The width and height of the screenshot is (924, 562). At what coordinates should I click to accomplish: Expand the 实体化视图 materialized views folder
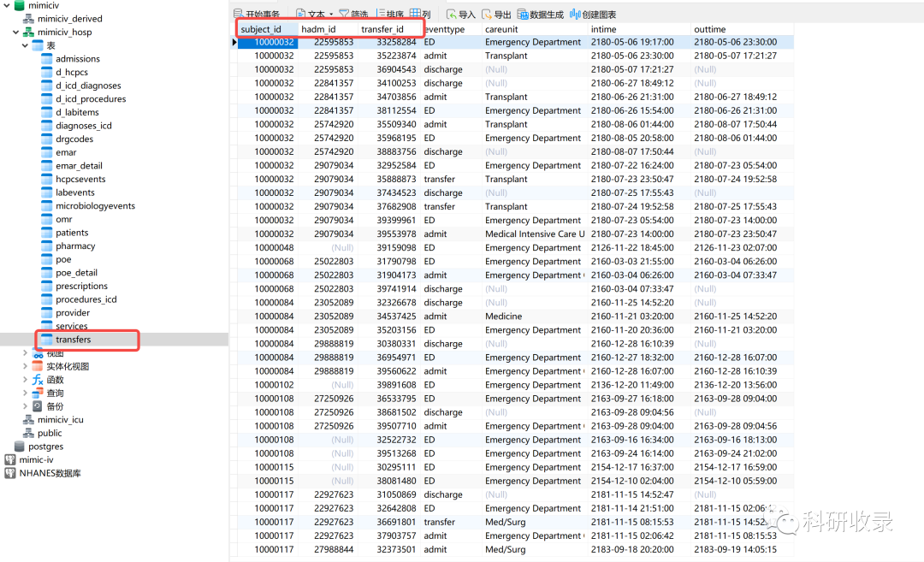[x=26, y=366]
